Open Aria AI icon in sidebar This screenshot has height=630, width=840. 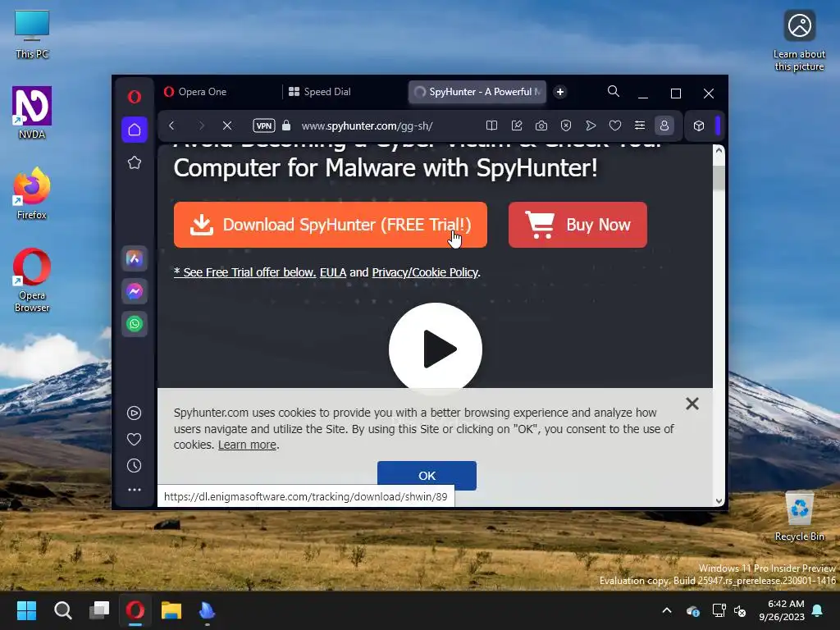click(135, 258)
